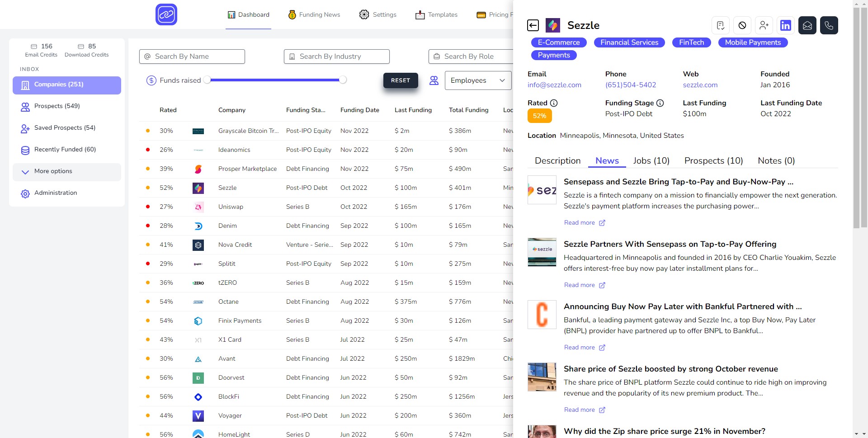Open Recently Funded (60) in sidebar
Viewport: 868px width, 438px height.
coord(67,150)
